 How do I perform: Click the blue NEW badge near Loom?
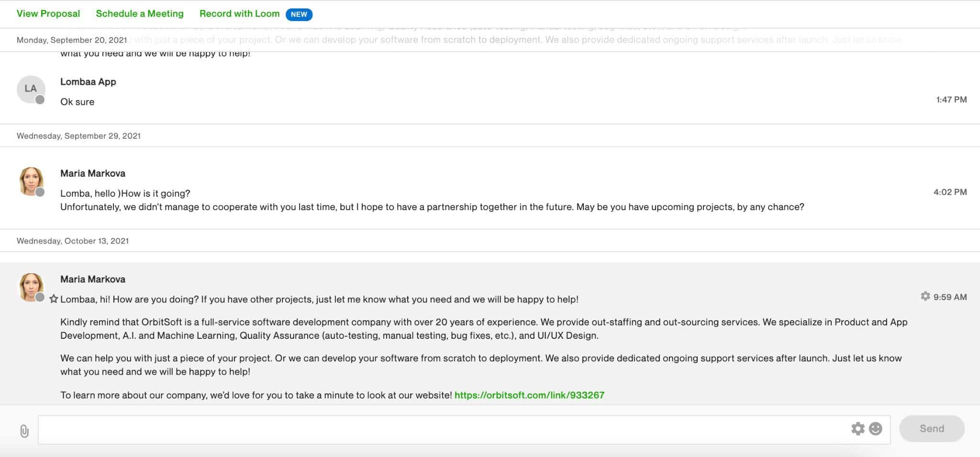point(299,14)
